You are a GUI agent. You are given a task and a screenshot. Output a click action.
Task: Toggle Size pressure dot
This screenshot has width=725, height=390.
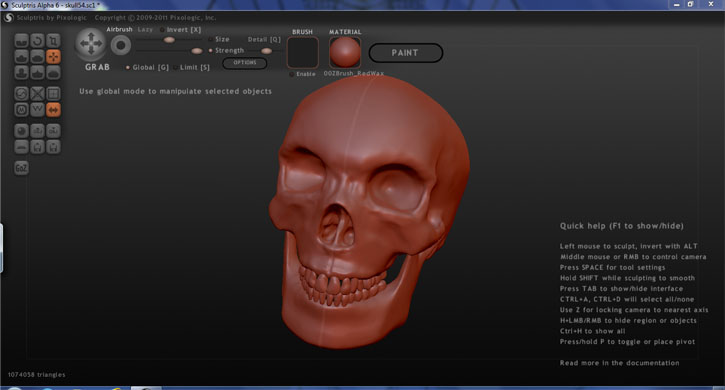tap(210, 39)
